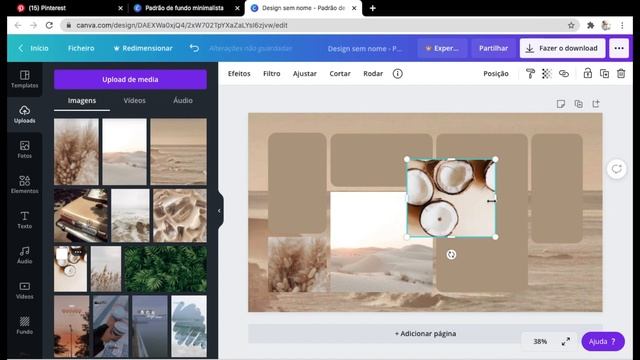640x360 pixels.
Task: Switch to Padrão de fundo minimalista tab
Action: coord(187,8)
